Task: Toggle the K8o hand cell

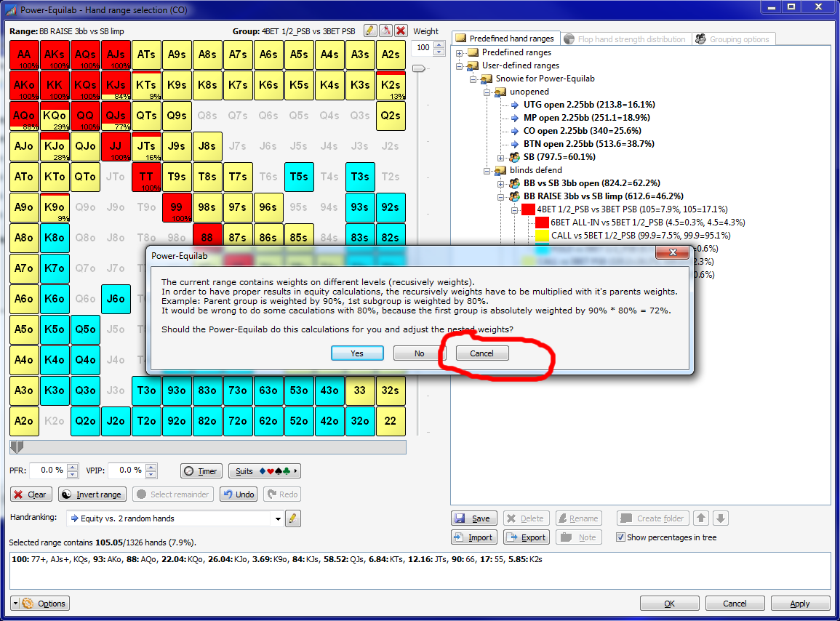Action: pos(55,238)
